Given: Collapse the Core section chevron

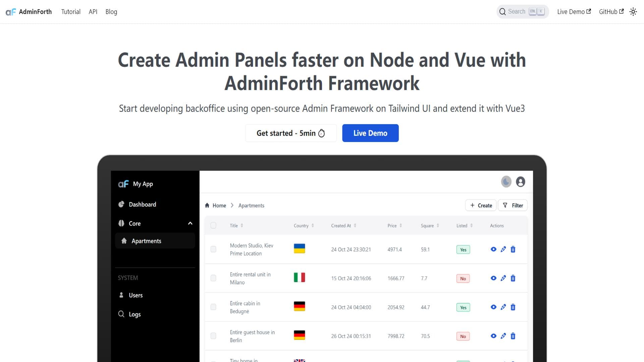Looking at the screenshot, I should pyautogui.click(x=190, y=223).
